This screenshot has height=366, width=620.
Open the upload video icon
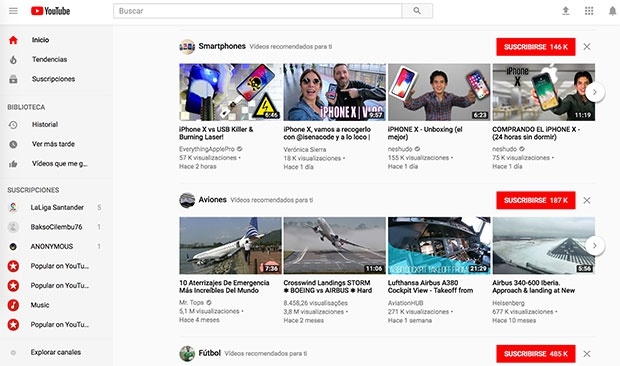coord(566,11)
